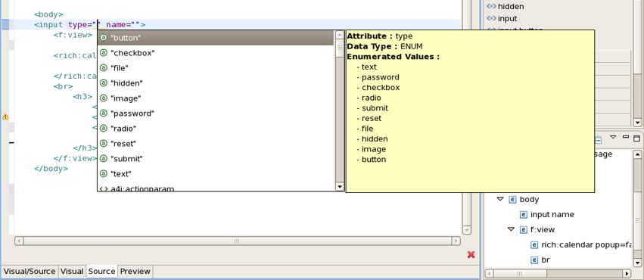Open the Visual editor tab
Image resolution: width=644 pixels, height=280 pixels.
72,272
